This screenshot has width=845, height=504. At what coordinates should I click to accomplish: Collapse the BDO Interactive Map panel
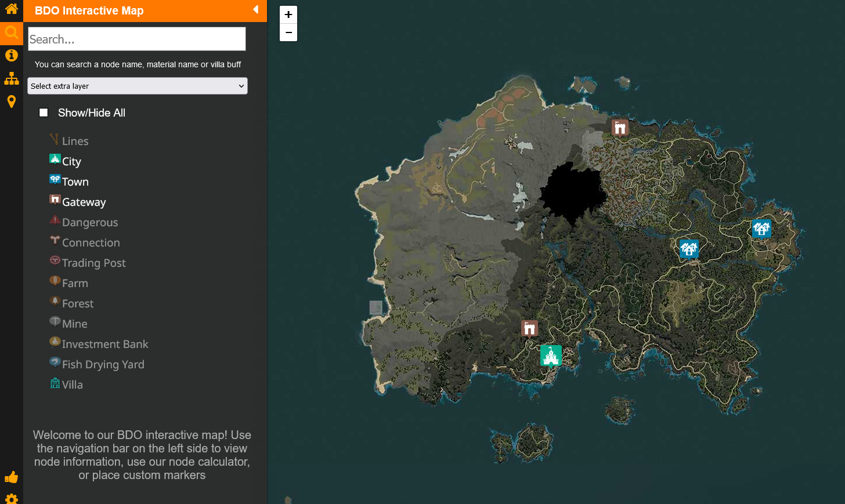click(x=256, y=10)
